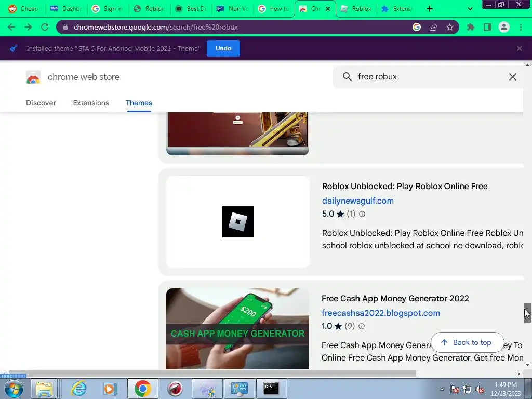This screenshot has height=399, width=532.
Task: Show rating info for Roblox Unblocked
Action: 362,214
